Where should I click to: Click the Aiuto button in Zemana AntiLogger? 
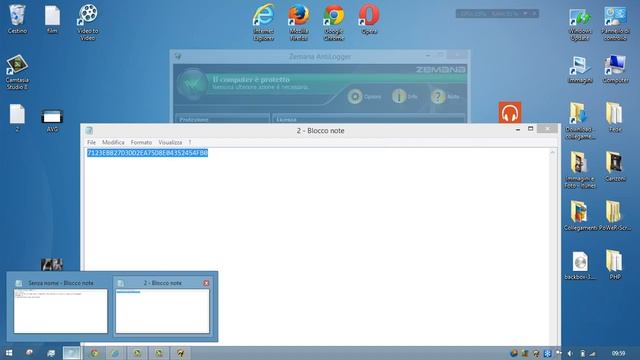click(445, 97)
